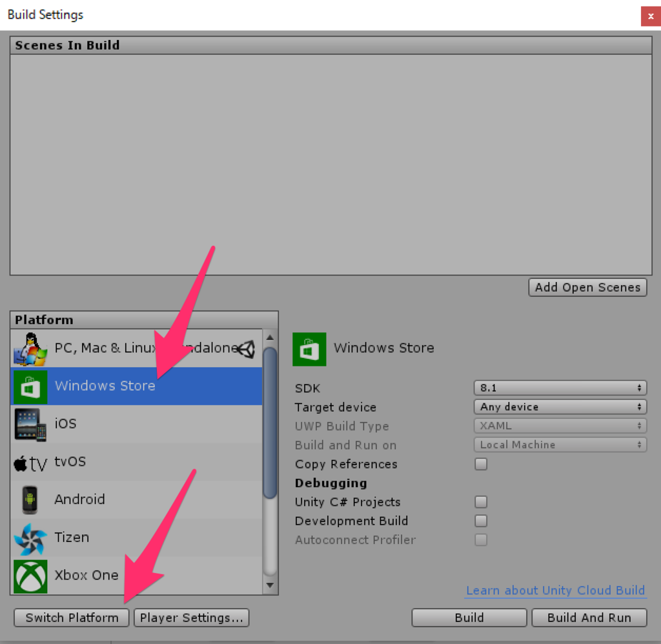
Task: Click the Unity logo next to Standalone
Action: (246, 349)
